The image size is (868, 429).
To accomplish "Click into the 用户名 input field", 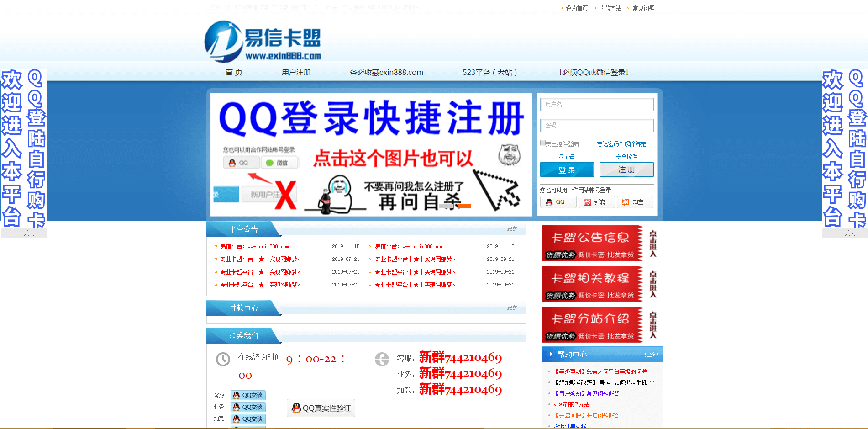I will pyautogui.click(x=597, y=105).
